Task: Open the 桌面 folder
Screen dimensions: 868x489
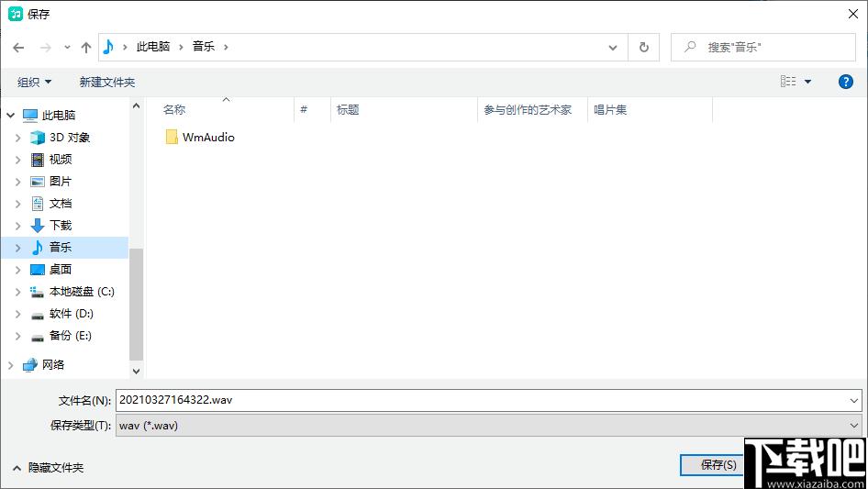Action: point(61,269)
